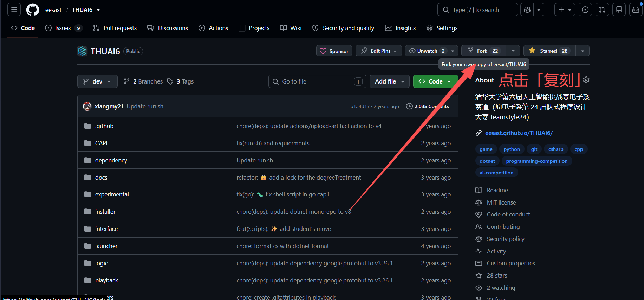
Task: Expand the Unwatch notification options arrow
Action: 453,51
